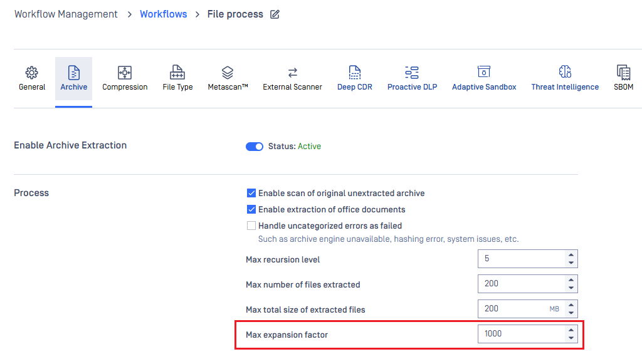
Task: Increase Max recursion level with up arrow
Action: (x=571, y=255)
